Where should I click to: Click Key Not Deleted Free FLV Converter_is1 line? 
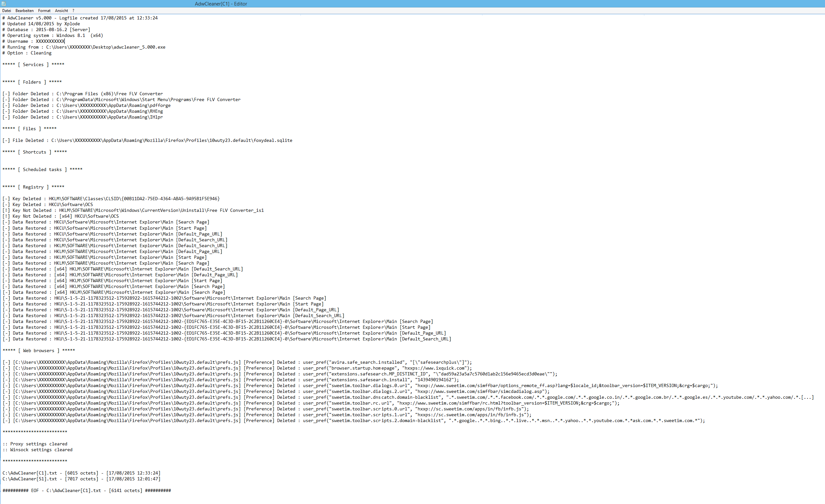click(133, 210)
